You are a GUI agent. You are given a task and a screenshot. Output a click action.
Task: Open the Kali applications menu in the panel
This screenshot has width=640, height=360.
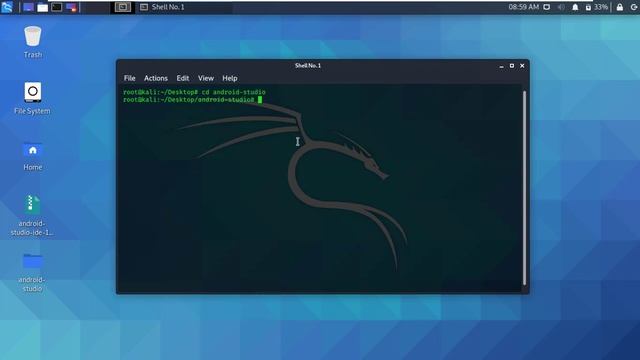coord(7,7)
